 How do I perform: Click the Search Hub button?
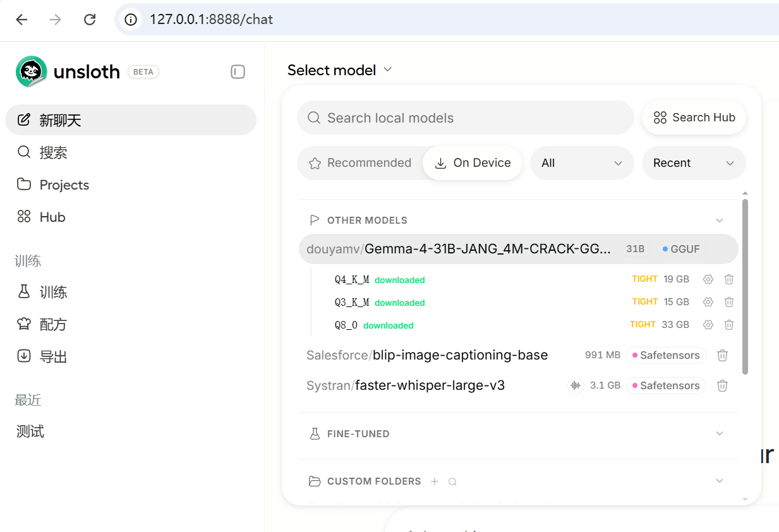click(694, 118)
